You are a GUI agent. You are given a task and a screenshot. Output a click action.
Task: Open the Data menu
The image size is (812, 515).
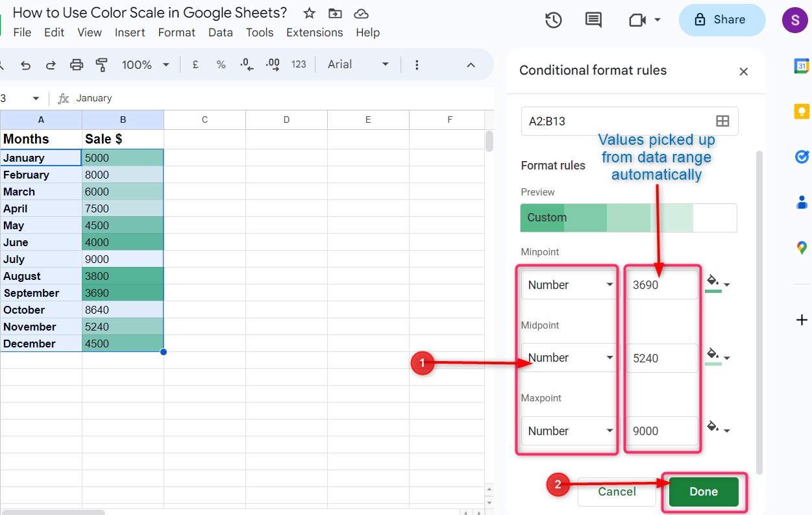click(221, 32)
